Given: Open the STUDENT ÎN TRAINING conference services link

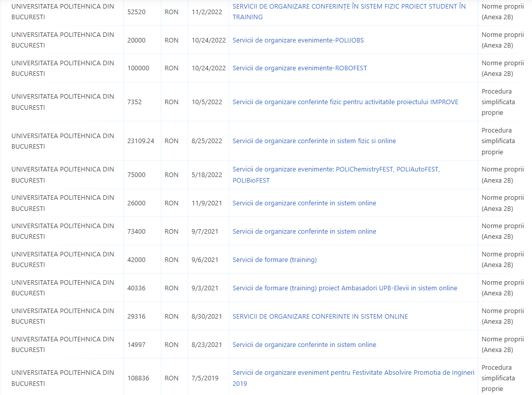Looking at the screenshot, I should click(349, 12).
